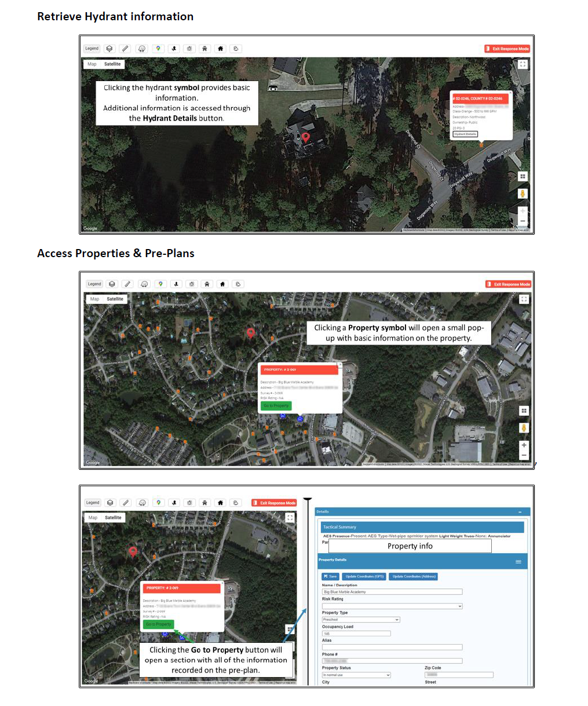Select the hydrant pop-up header '# 02-0246, COUNTY # 02-0246'

click(x=480, y=98)
